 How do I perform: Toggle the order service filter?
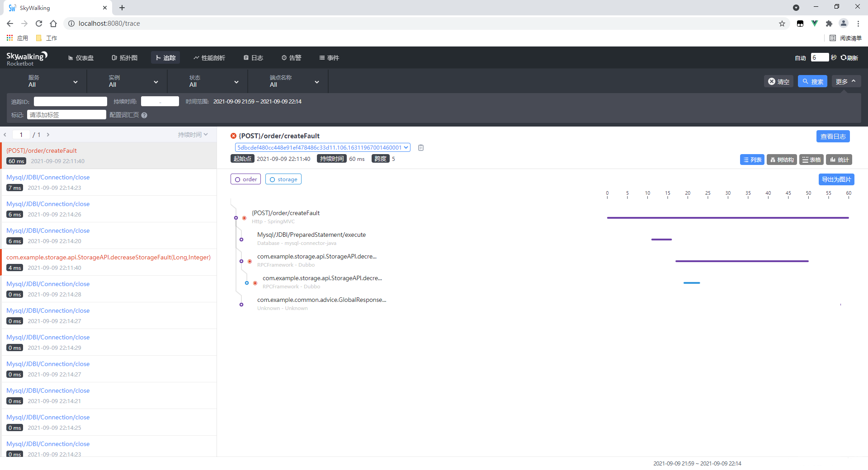(245, 179)
